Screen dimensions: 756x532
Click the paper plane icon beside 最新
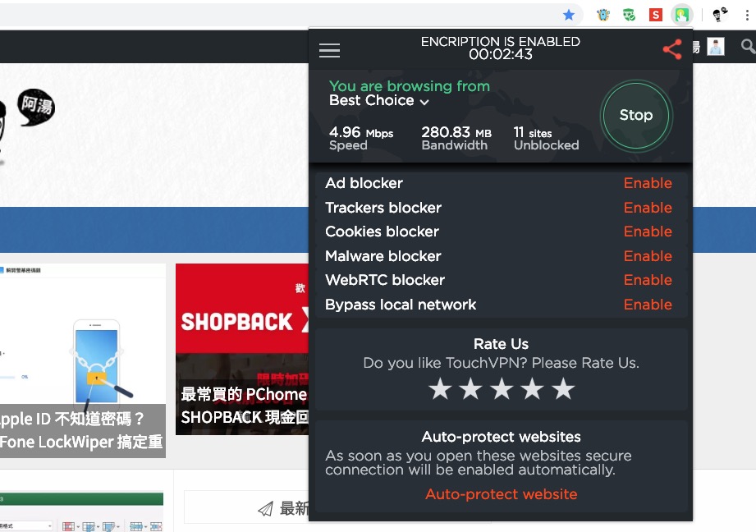(x=266, y=509)
